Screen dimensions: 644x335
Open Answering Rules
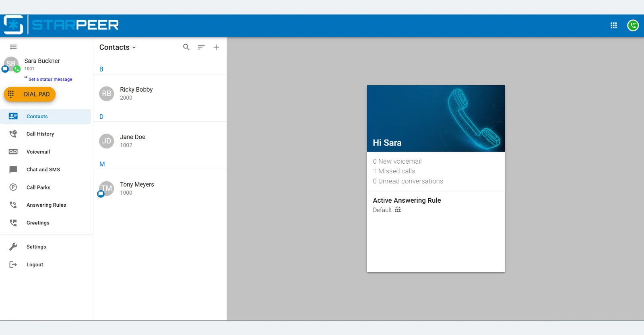[45, 205]
